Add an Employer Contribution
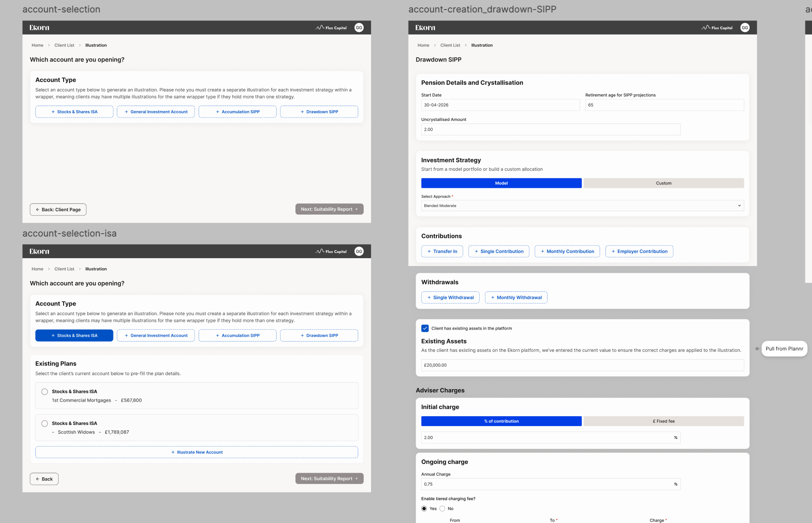Image resolution: width=812 pixels, height=523 pixels. pos(639,251)
